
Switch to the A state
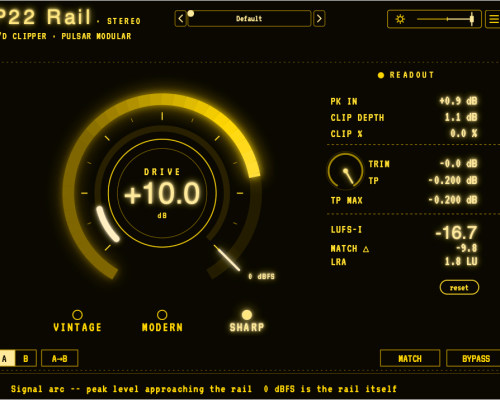[x=7, y=358]
